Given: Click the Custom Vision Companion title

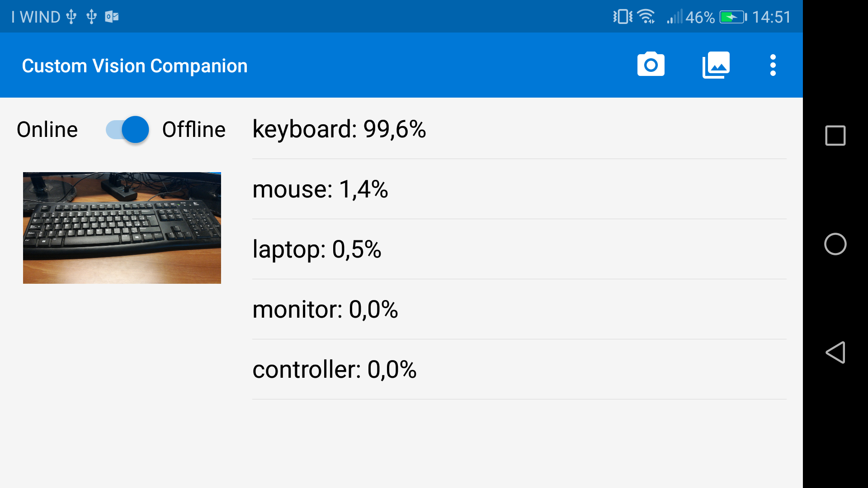Looking at the screenshot, I should click(x=135, y=65).
